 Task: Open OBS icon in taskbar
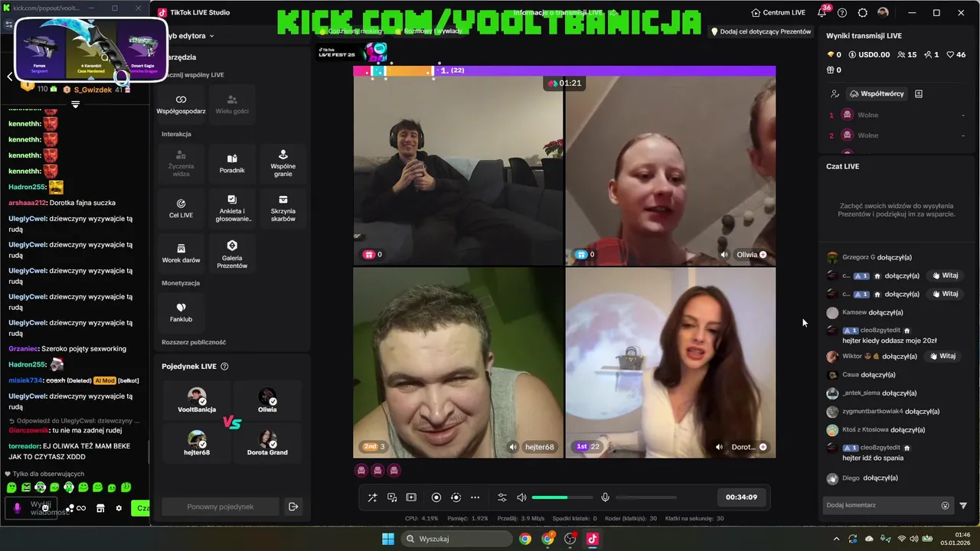(570, 539)
